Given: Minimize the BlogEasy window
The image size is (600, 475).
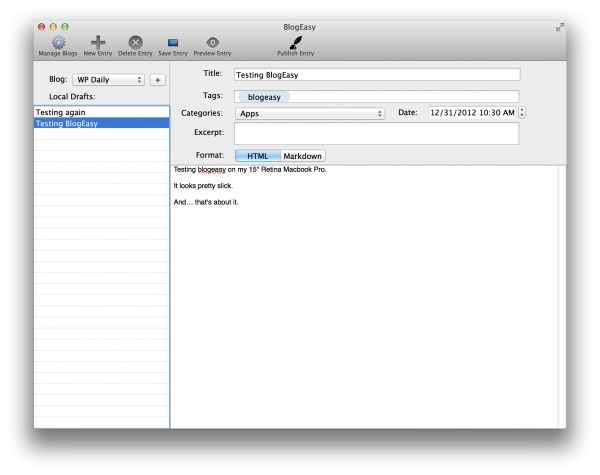Looking at the screenshot, I should 53,27.
